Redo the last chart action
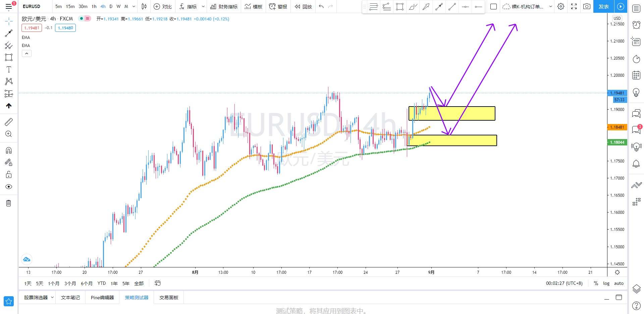The width and height of the screenshot is (644, 314). point(330,6)
